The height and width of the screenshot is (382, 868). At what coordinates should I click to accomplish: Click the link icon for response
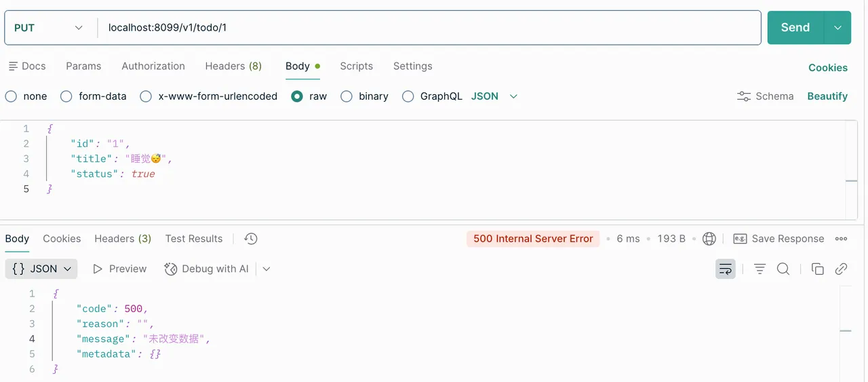[x=842, y=269]
